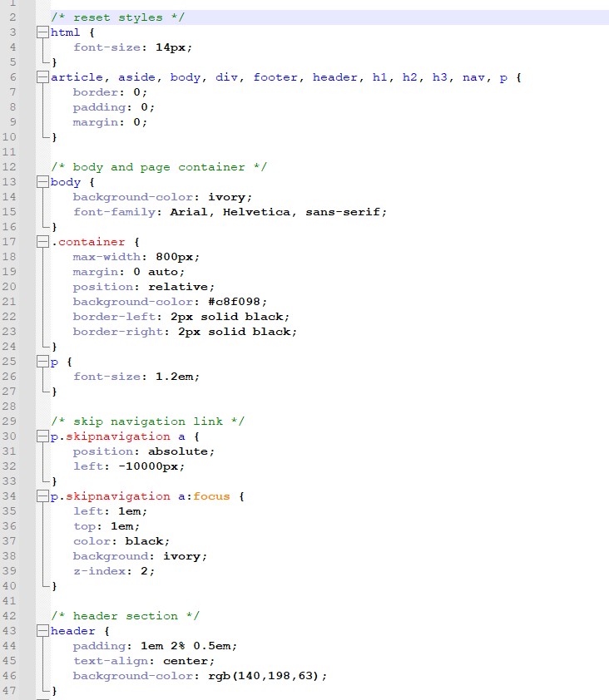Click the 'rgb(140,198,63)' color value
609x700 pixels.
[x=264, y=675]
